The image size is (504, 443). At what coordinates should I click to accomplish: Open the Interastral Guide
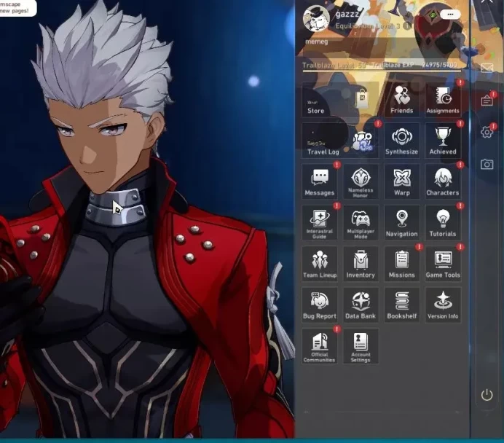[320, 222]
